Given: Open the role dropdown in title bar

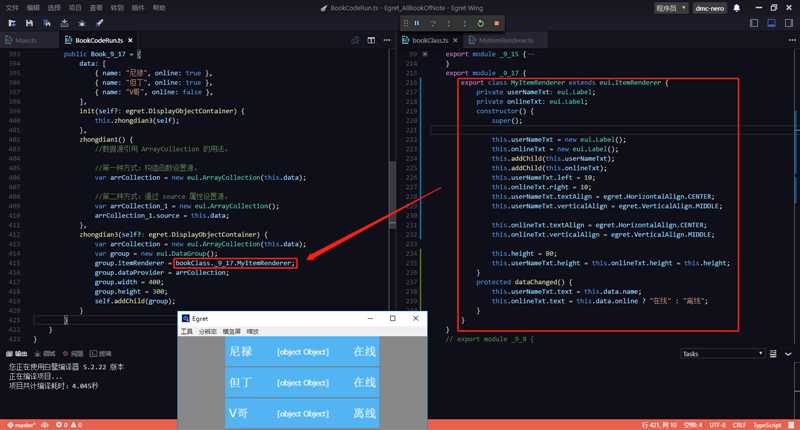Looking at the screenshot, I should click(671, 8).
